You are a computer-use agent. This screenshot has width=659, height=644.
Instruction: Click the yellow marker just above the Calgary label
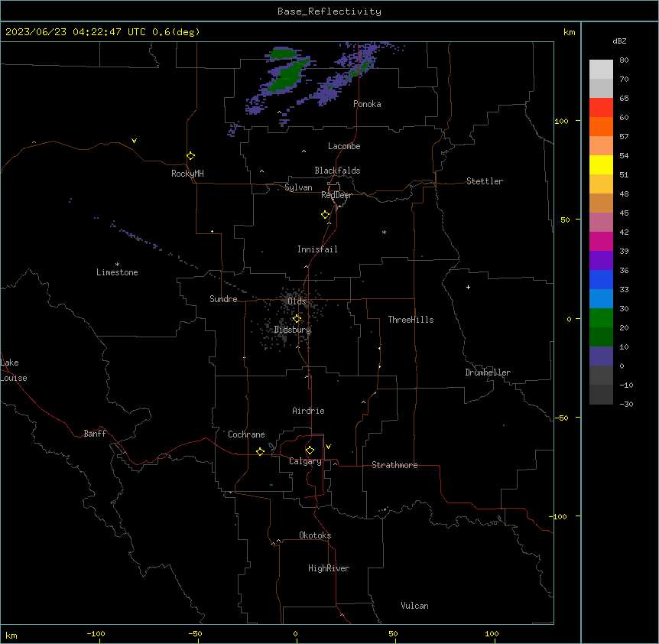pos(310,450)
